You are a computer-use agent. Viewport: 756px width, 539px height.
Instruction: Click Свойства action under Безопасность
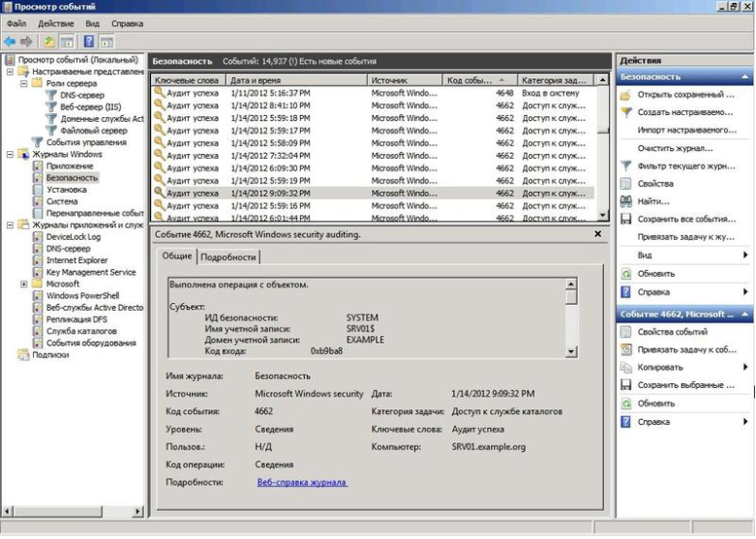655,184
